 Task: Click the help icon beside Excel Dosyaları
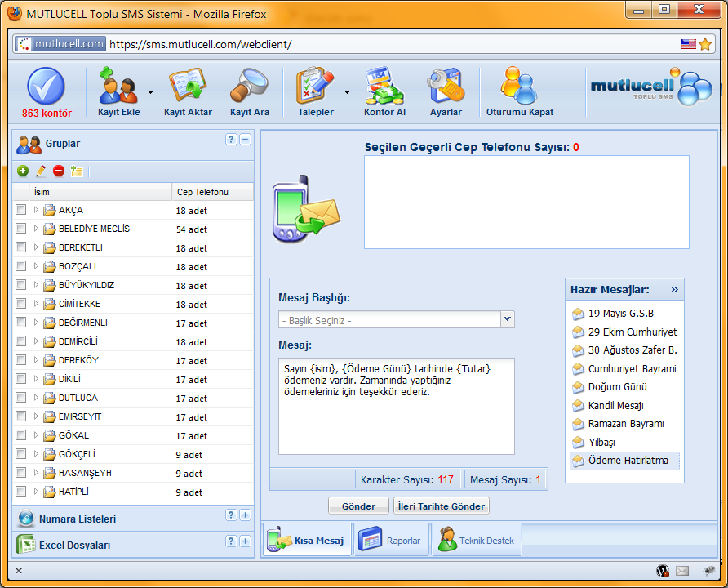(x=231, y=541)
